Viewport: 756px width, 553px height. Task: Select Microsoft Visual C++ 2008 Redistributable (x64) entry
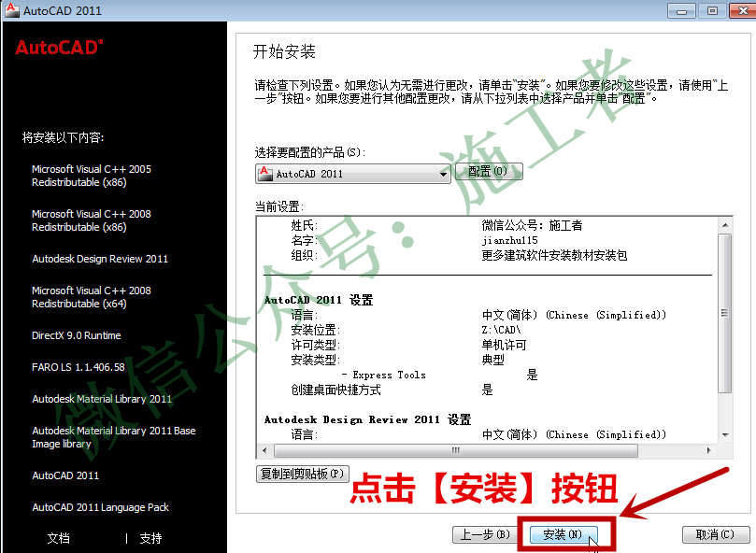point(92,297)
